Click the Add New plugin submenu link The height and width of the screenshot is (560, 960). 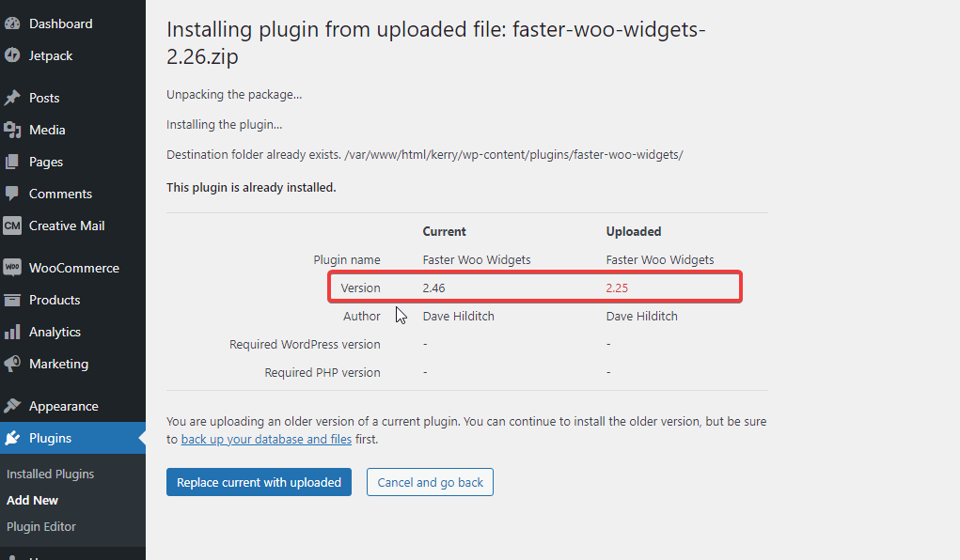tap(33, 500)
